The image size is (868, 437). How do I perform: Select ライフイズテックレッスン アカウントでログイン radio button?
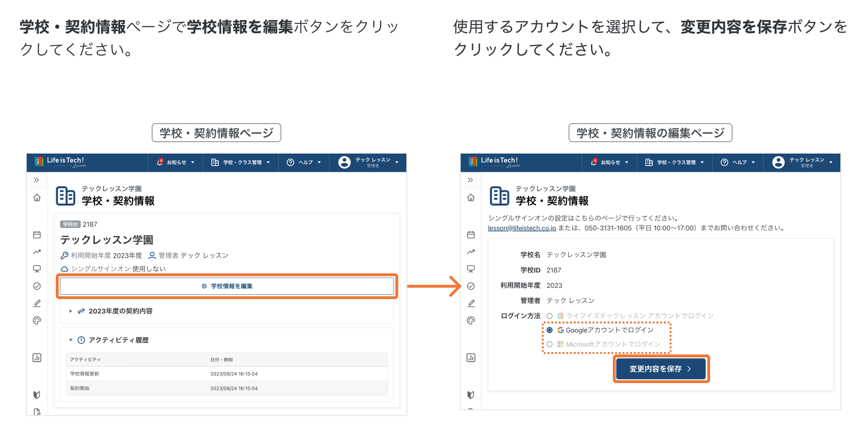click(549, 316)
